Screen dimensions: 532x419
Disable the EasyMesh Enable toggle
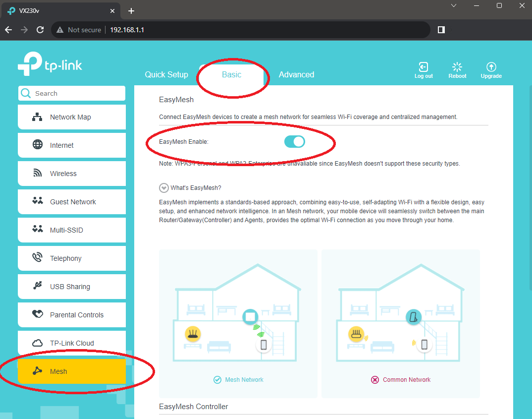click(294, 141)
